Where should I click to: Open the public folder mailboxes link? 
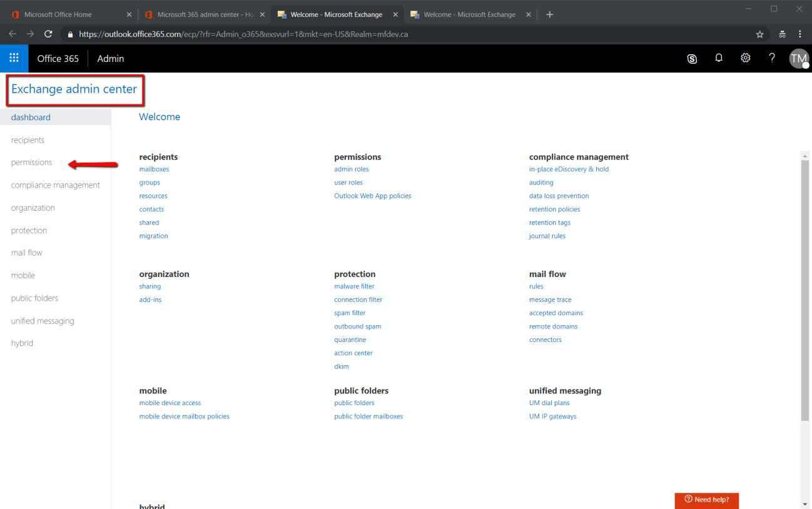tap(368, 416)
